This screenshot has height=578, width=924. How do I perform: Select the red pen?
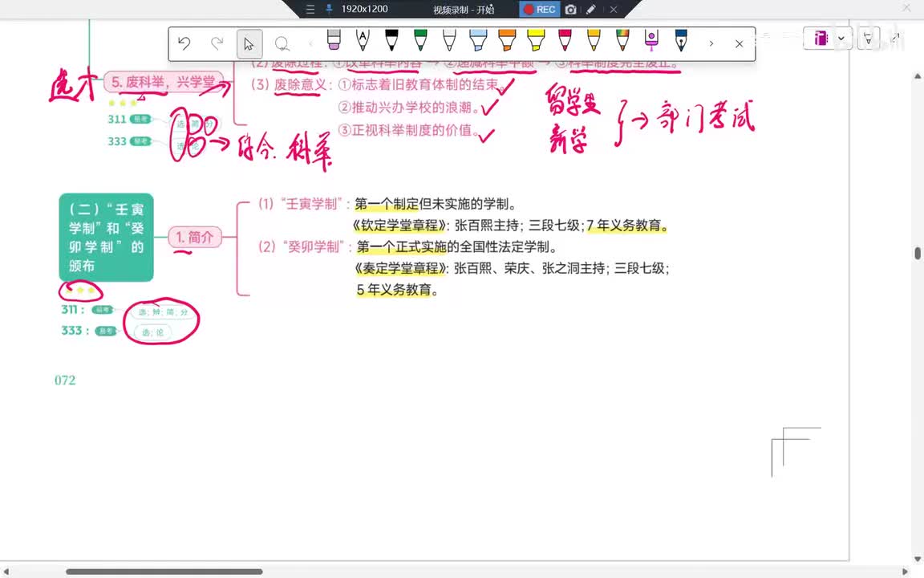[565, 39]
